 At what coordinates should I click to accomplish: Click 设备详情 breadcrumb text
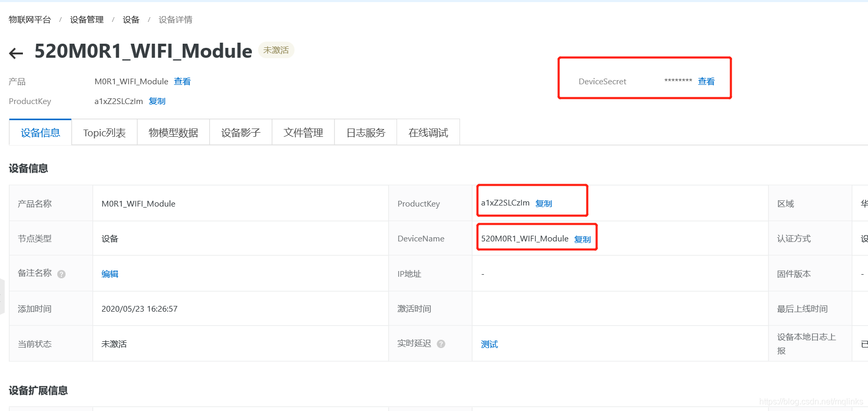[175, 20]
